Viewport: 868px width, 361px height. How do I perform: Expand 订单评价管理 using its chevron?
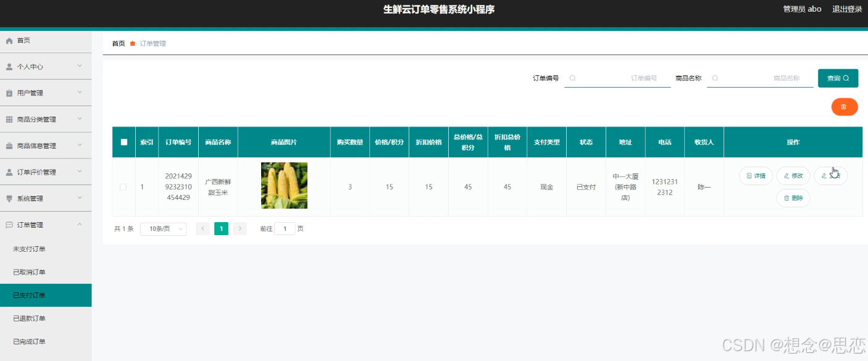click(80, 172)
